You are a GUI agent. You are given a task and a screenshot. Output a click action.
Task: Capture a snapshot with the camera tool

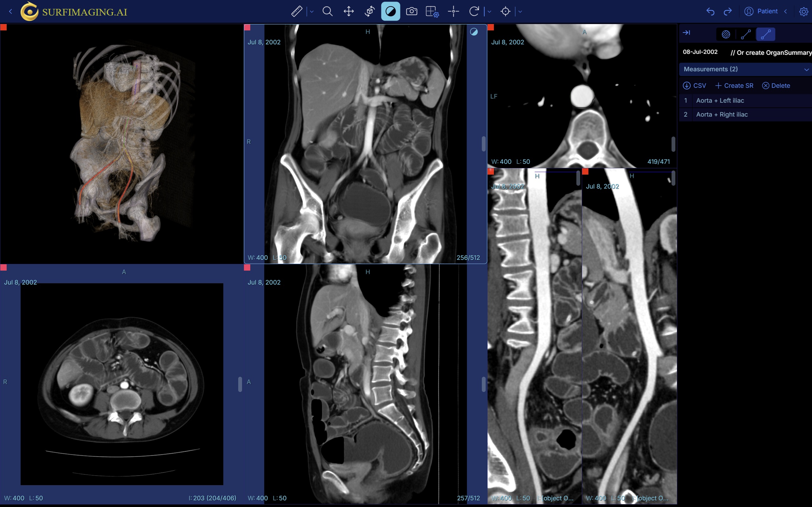click(x=411, y=11)
